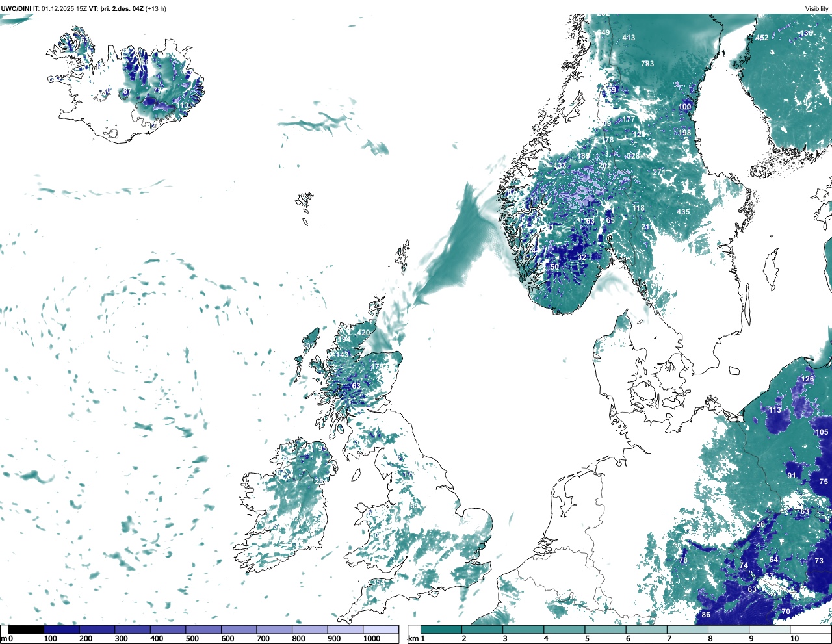Click the 'm' unit label of legend
The image size is (832, 644).
pyautogui.click(x=3, y=639)
